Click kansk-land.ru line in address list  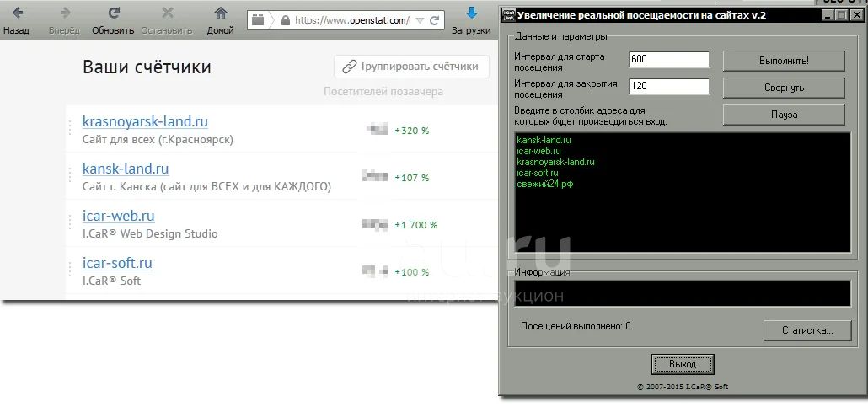pos(544,140)
